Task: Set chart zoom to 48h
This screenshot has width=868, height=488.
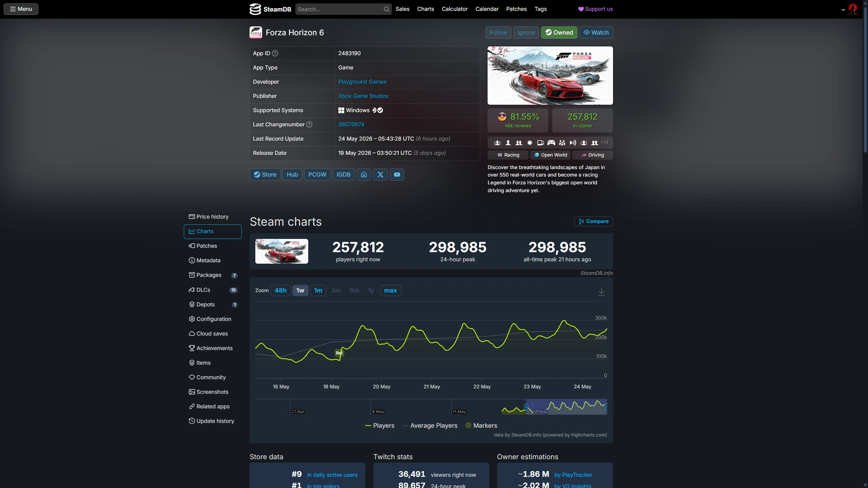Action: pos(280,290)
